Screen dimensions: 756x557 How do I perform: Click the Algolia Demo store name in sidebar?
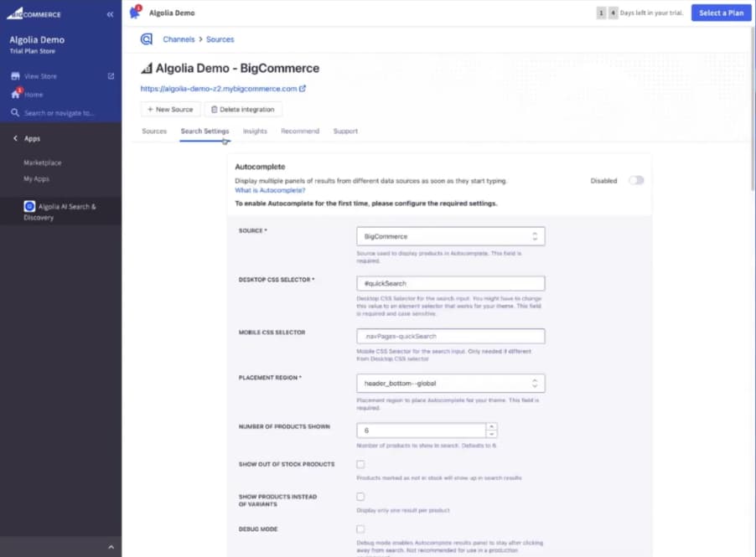pyautogui.click(x=37, y=40)
